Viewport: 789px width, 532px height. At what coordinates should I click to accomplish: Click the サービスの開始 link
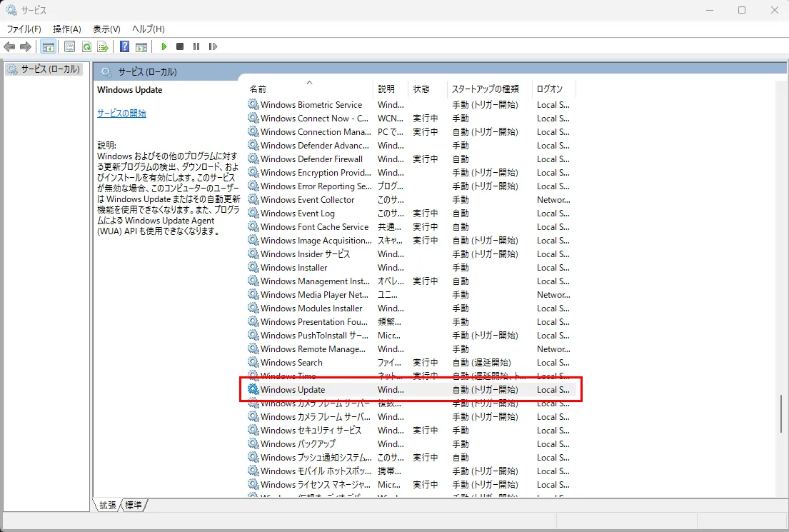click(121, 113)
